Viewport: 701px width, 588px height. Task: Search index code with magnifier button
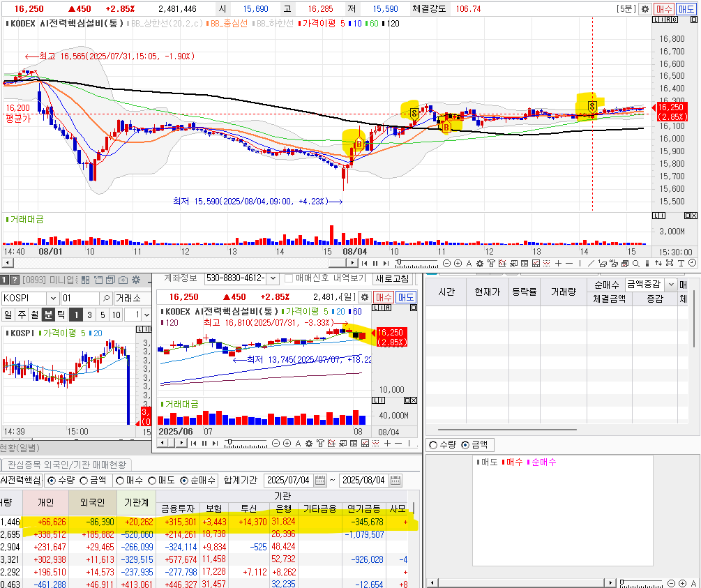tap(106, 298)
